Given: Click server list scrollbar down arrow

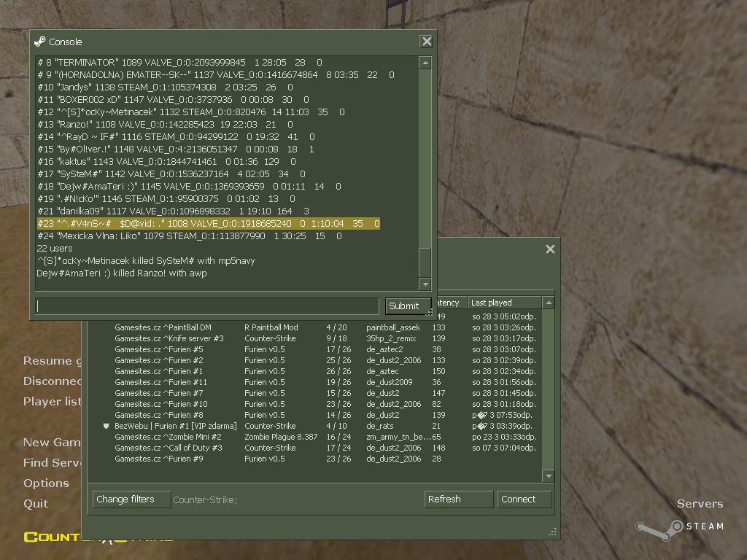Looking at the screenshot, I should (x=549, y=475).
